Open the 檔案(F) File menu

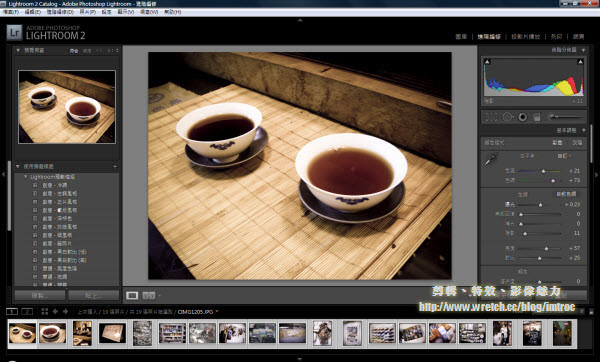tap(11, 12)
